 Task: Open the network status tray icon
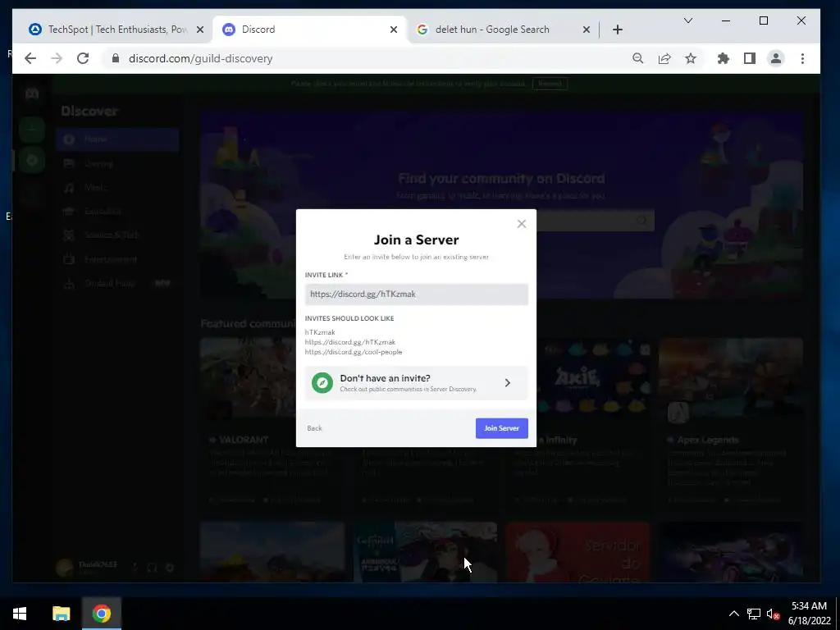(754, 614)
